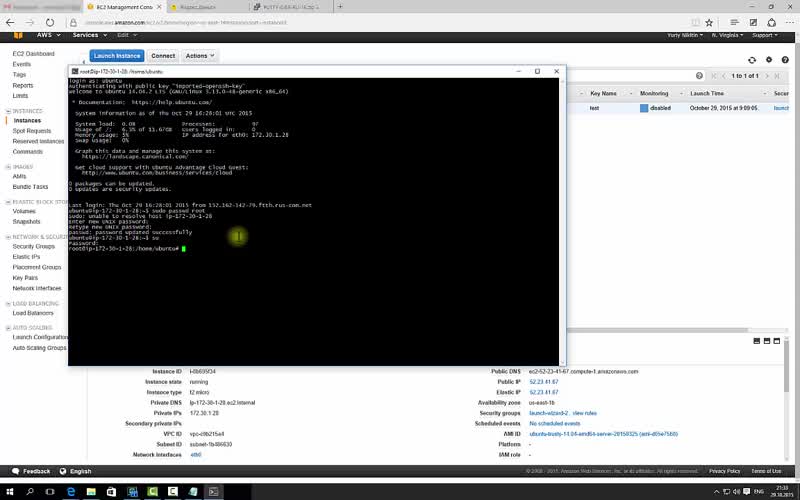
Task: Set details pane to smallest layout
Action: pyautogui.click(x=757, y=341)
